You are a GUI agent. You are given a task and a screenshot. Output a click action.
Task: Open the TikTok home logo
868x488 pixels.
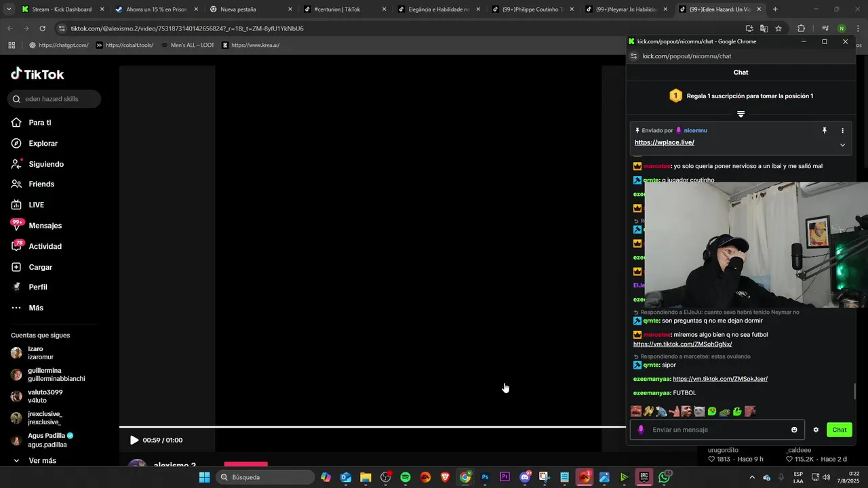tap(37, 74)
